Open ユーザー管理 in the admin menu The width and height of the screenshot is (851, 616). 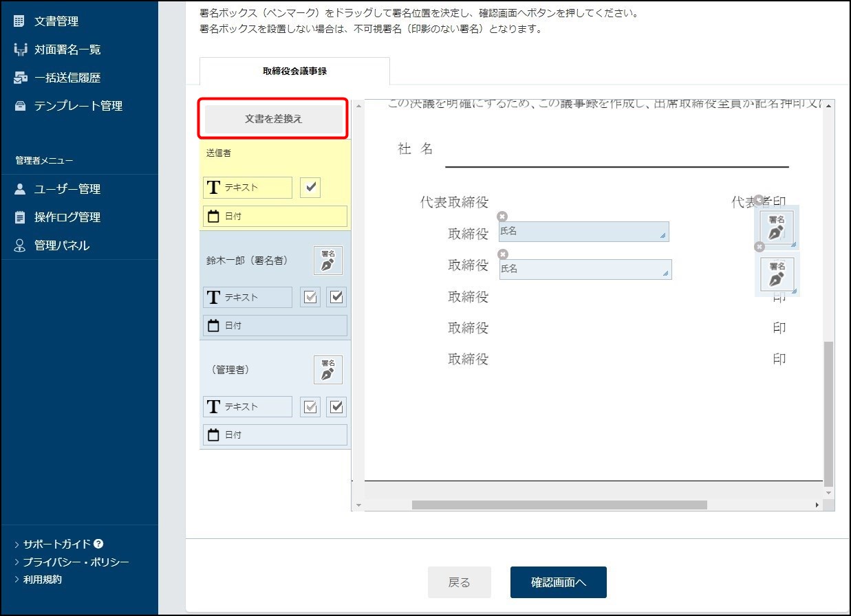tap(67, 189)
